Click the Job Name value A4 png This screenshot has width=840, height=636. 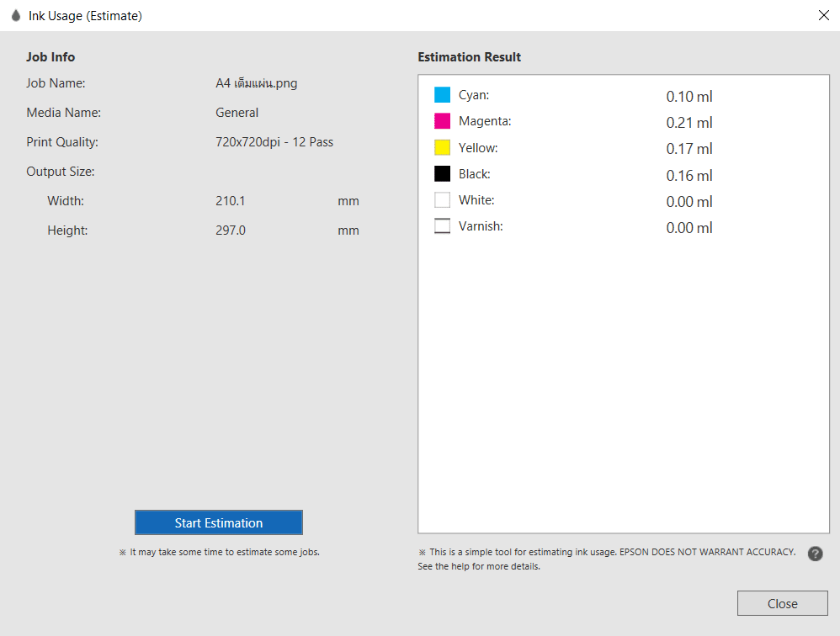(x=256, y=83)
